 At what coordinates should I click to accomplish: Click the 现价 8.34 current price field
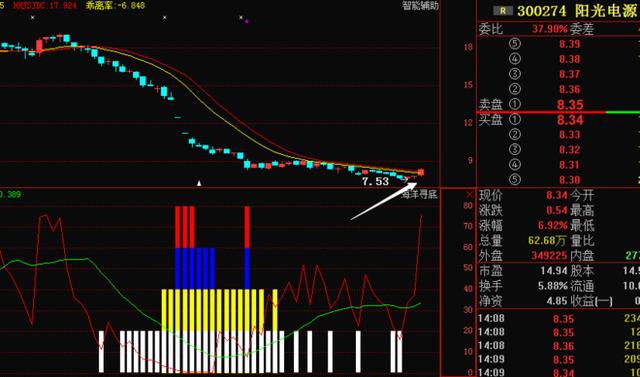coord(524,195)
